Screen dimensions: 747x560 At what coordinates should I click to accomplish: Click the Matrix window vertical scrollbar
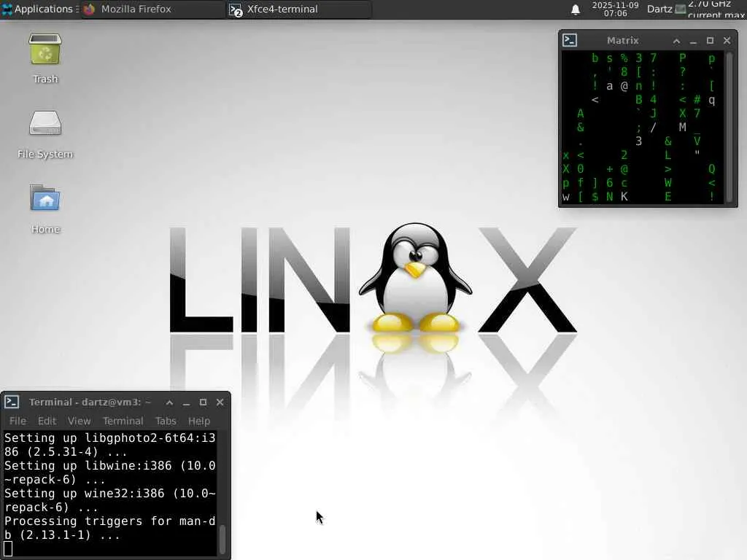729,128
